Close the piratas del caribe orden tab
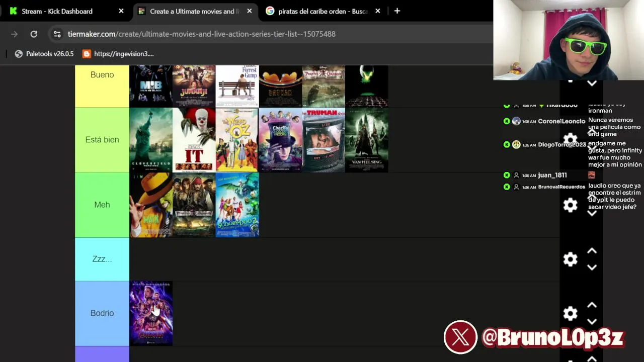The height and width of the screenshot is (362, 644). pos(377,11)
